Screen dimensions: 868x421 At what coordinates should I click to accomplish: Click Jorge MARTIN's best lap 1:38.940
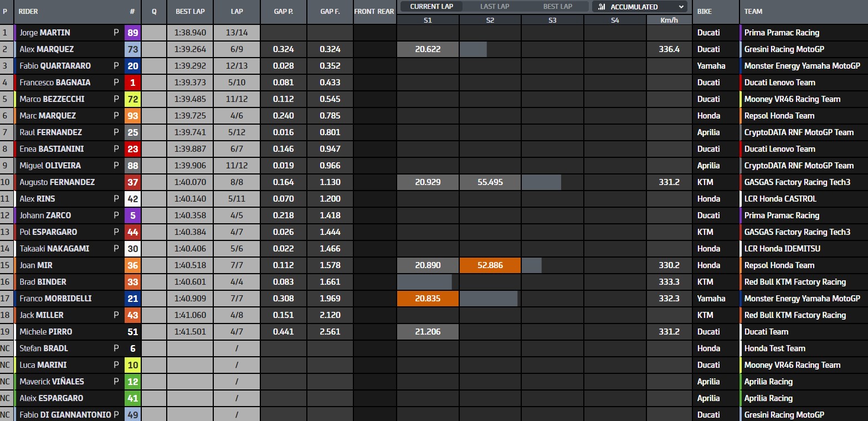click(x=190, y=33)
